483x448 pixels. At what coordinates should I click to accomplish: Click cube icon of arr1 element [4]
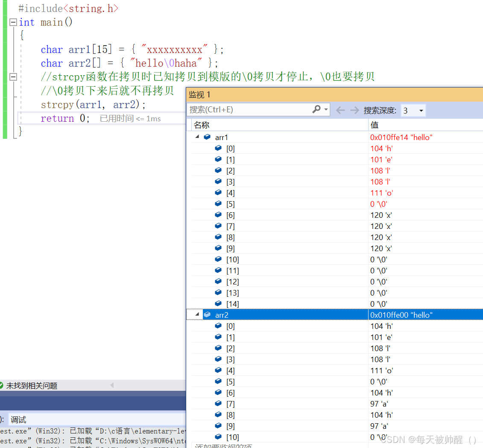(x=218, y=192)
